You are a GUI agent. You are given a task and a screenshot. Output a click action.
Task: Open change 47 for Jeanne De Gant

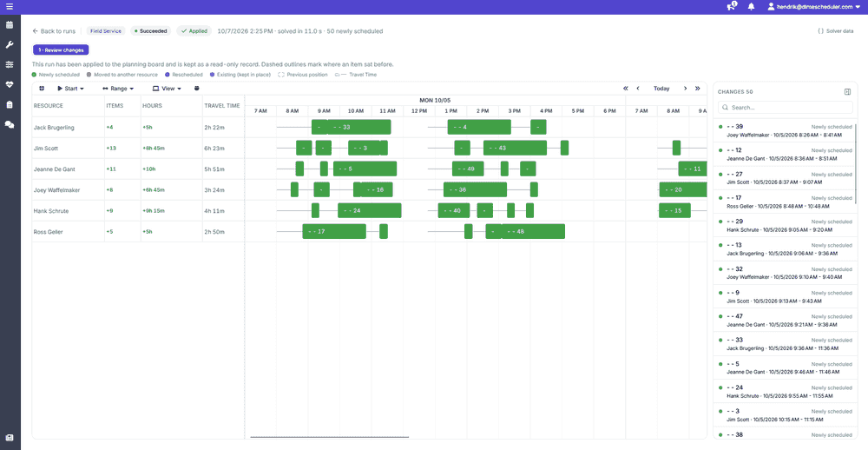(785, 320)
